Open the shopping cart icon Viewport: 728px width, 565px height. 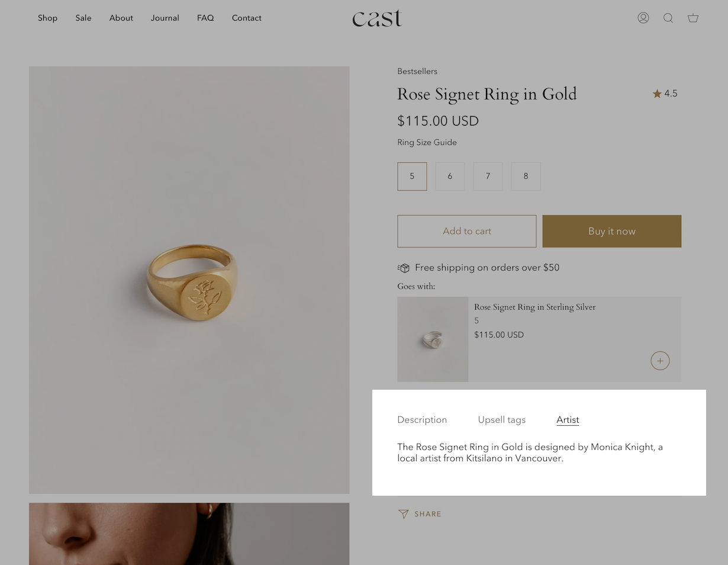click(x=693, y=18)
